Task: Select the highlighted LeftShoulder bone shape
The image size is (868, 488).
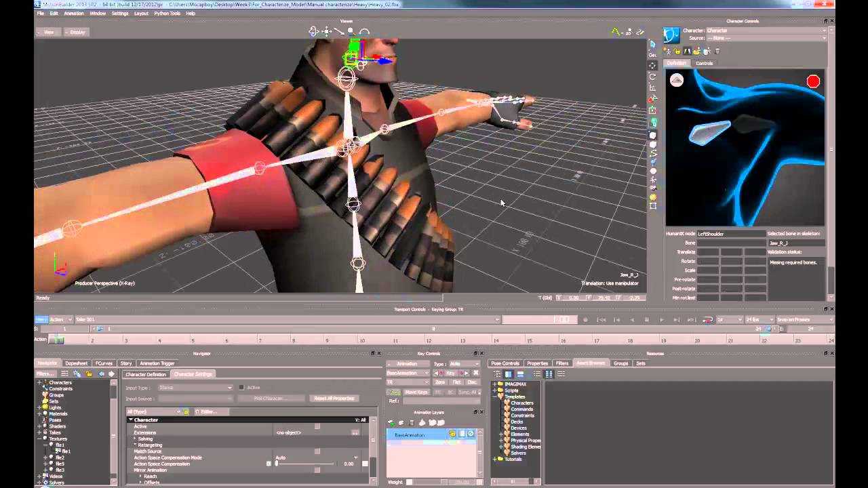Action: (710, 132)
